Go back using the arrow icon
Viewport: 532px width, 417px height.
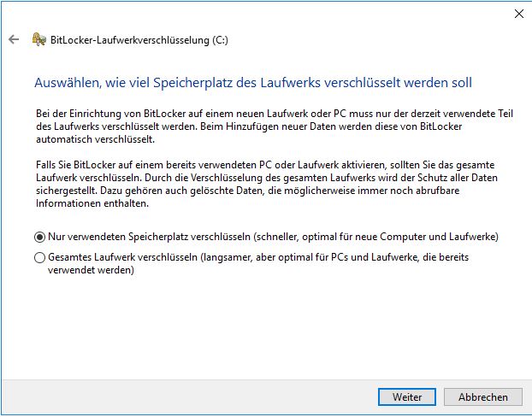(14, 39)
